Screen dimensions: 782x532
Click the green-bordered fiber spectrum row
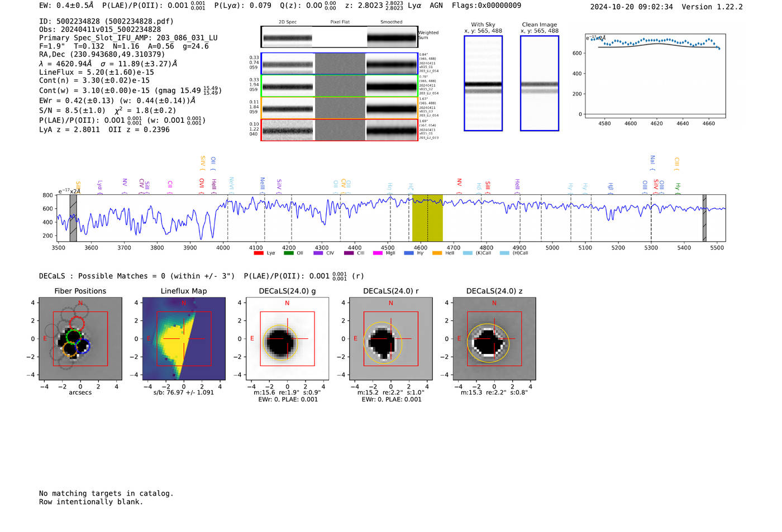pyautogui.click(x=339, y=86)
